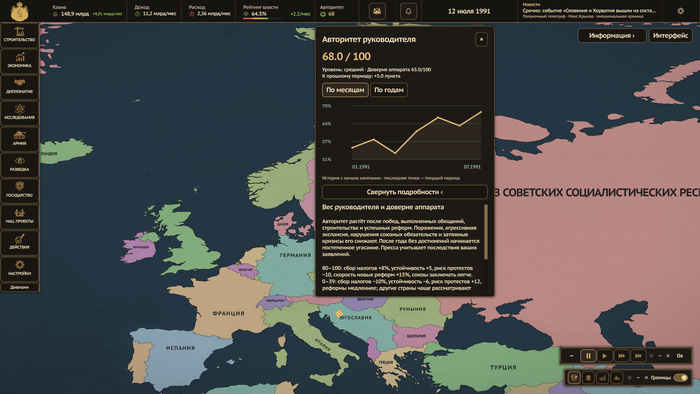Click the Дивизии button below sidebar

(x=19, y=287)
